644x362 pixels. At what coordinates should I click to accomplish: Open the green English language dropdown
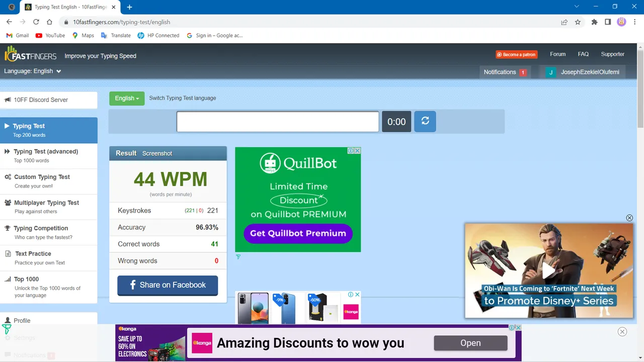tap(127, 99)
